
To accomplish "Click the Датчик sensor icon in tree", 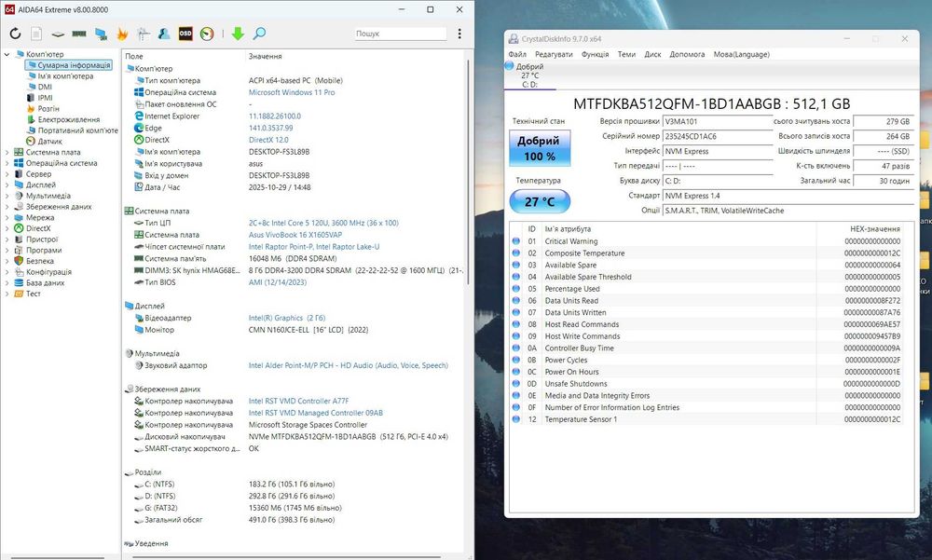I will 31,142.
